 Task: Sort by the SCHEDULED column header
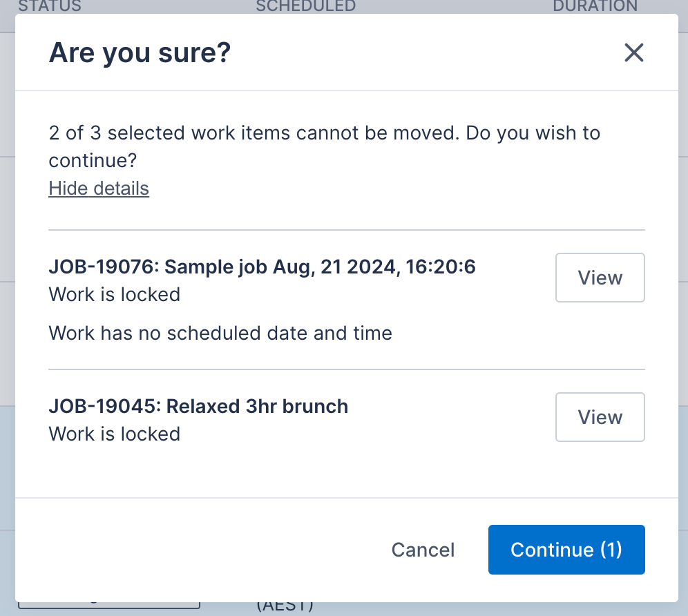(x=305, y=6)
